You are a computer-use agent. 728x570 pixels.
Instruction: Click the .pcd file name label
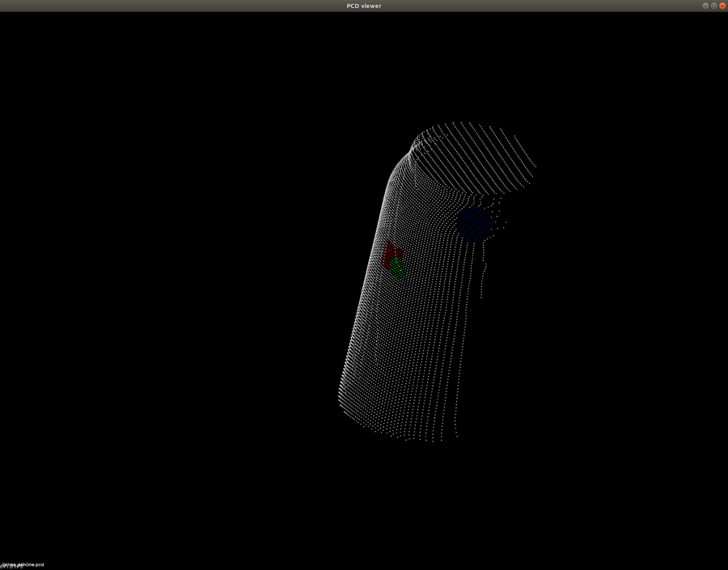[x=23, y=564]
